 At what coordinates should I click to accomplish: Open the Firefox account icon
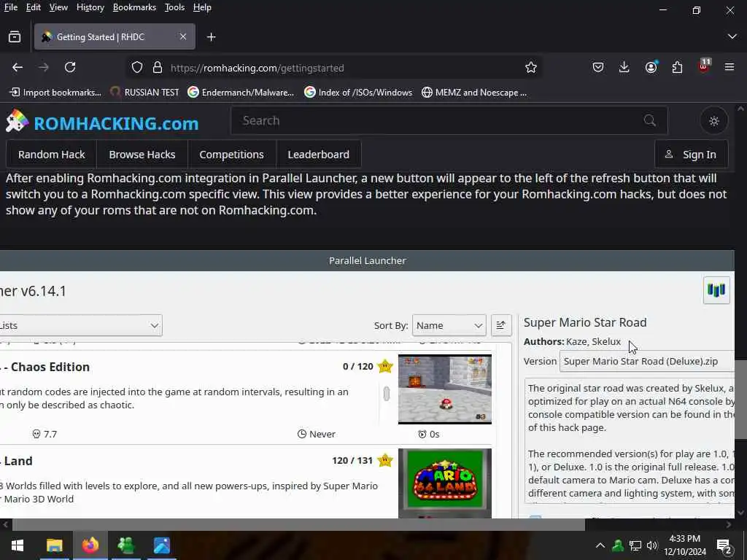point(651,67)
